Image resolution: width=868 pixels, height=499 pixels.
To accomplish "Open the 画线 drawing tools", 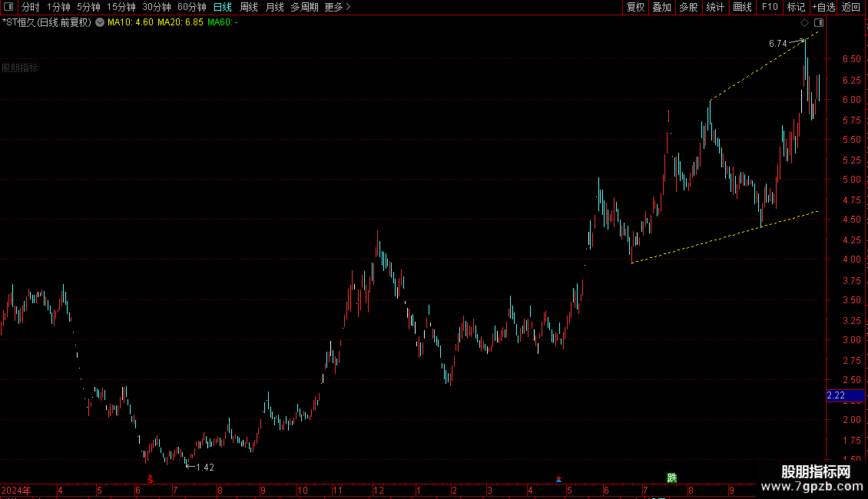I will coord(742,7).
